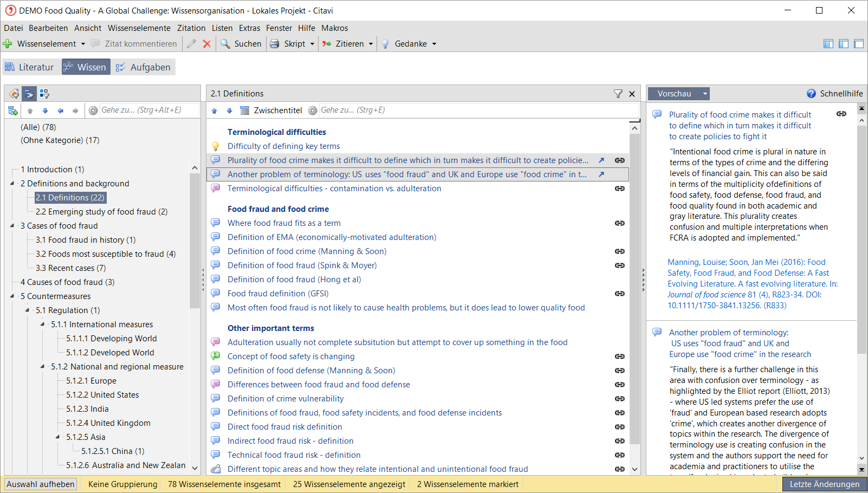Open the Gedanke dropdown arrow
The image size is (868, 493).
click(x=434, y=44)
